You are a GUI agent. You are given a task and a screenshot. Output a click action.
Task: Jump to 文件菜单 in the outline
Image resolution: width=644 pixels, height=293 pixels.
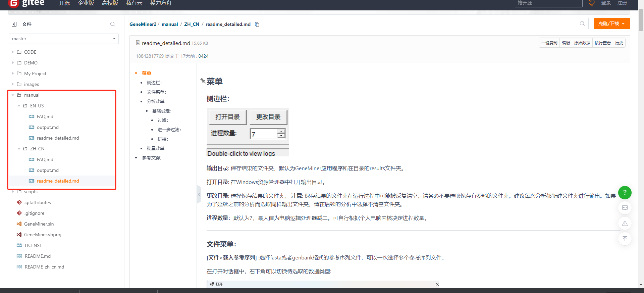(x=156, y=92)
